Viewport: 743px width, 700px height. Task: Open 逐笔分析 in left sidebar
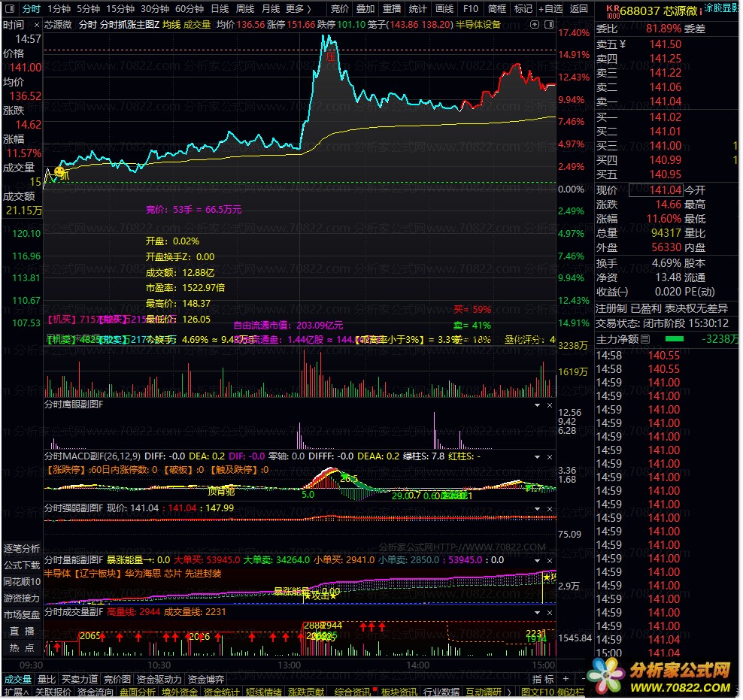click(x=23, y=550)
